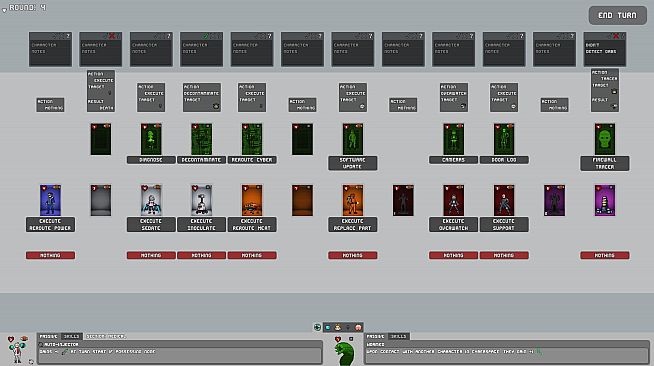Switch to Skills tab in left character panel
The height and width of the screenshot is (366, 654).
[71, 336]
